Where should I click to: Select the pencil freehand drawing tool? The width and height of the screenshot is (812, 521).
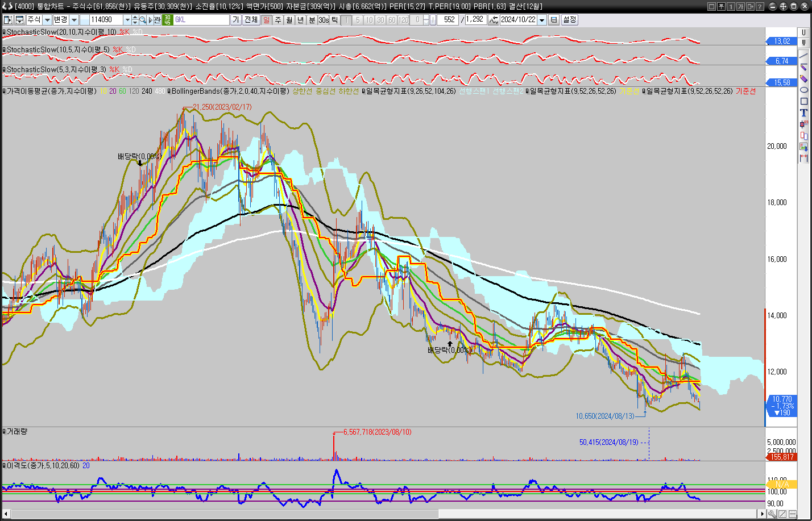[x=803, y=67]
